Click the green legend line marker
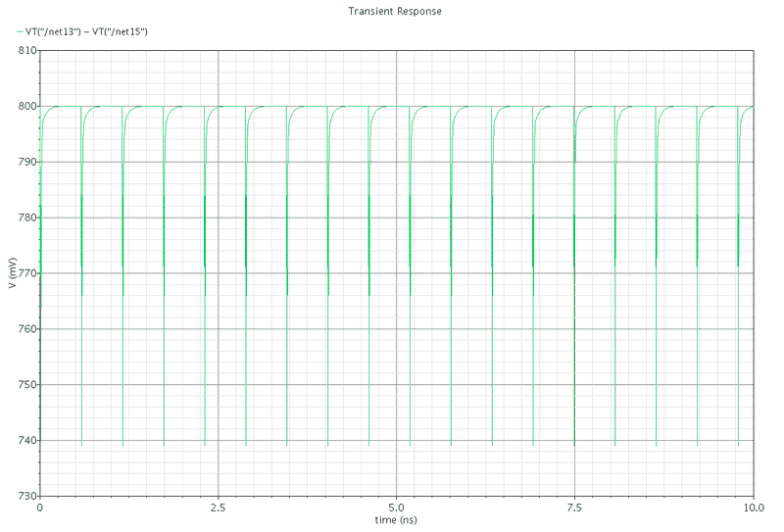The width and height of the screenshot is (784, 532). coord(20,31)
